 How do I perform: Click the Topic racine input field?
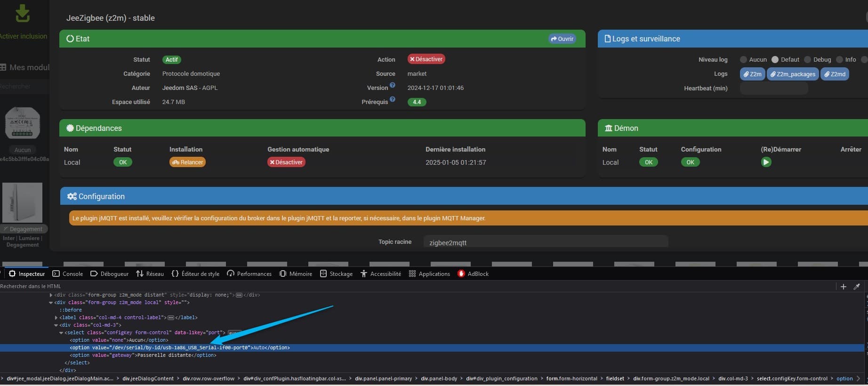click(x=546, y=242)
